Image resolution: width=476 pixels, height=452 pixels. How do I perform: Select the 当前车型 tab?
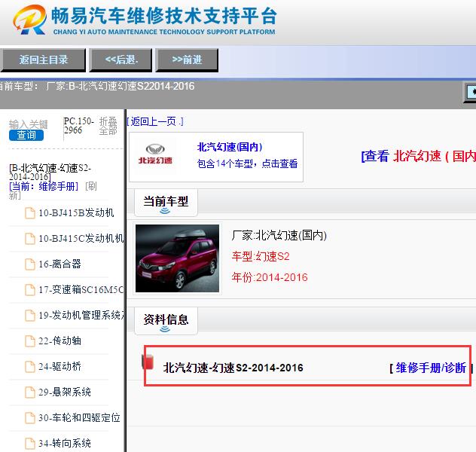tap(166, 203)
